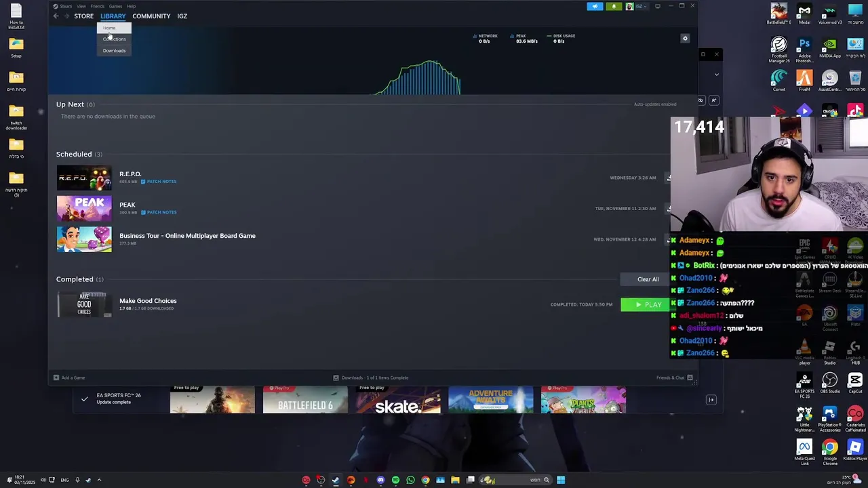The width and height of the screenshot is (868, 488).
Task: Open the downloads settings gear
Action: [685, 39]
